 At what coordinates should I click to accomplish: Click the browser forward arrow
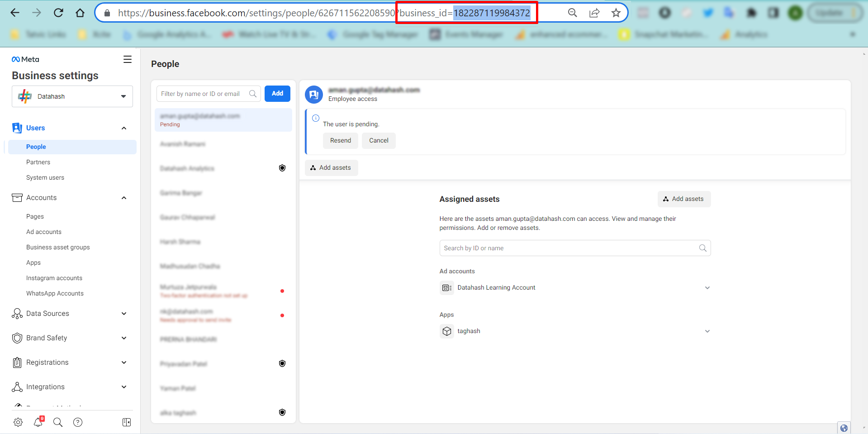tap(37, 13)
